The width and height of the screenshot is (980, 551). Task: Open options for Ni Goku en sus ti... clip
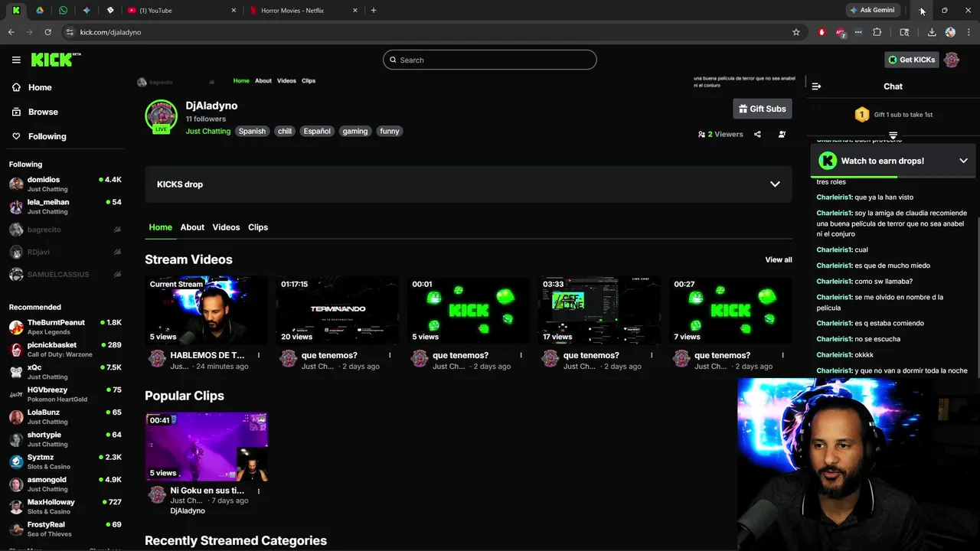pos(259,491)
